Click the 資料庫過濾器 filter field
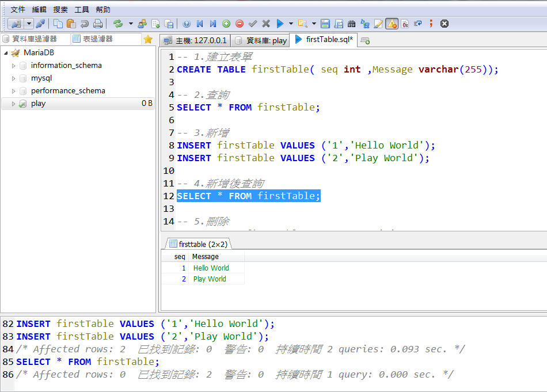This screenshot has width=547, height=392. point(35,39)
